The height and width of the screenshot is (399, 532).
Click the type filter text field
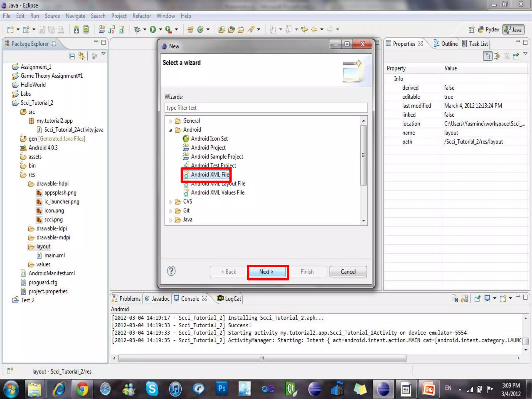pyautogui.click(x=266, y=108)
